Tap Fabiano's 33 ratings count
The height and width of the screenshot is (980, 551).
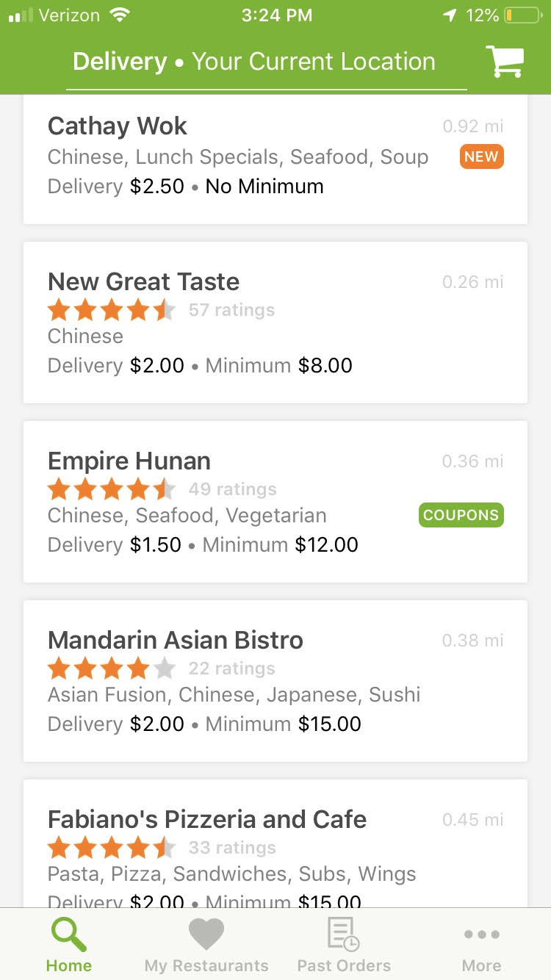[x=232, y=848]
